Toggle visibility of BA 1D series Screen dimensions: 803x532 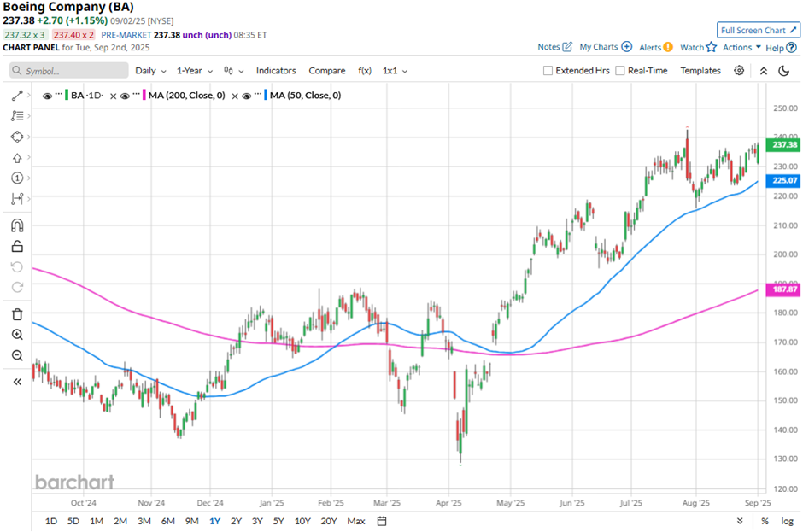(x=47, y=96)
